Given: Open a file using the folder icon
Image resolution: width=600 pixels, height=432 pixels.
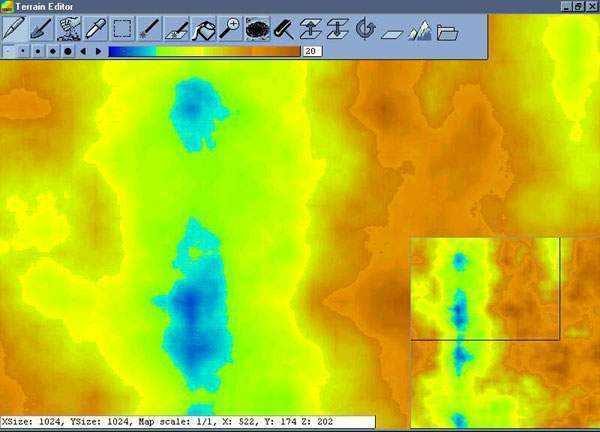Looking at the screenshot, I should coord(446,28).
